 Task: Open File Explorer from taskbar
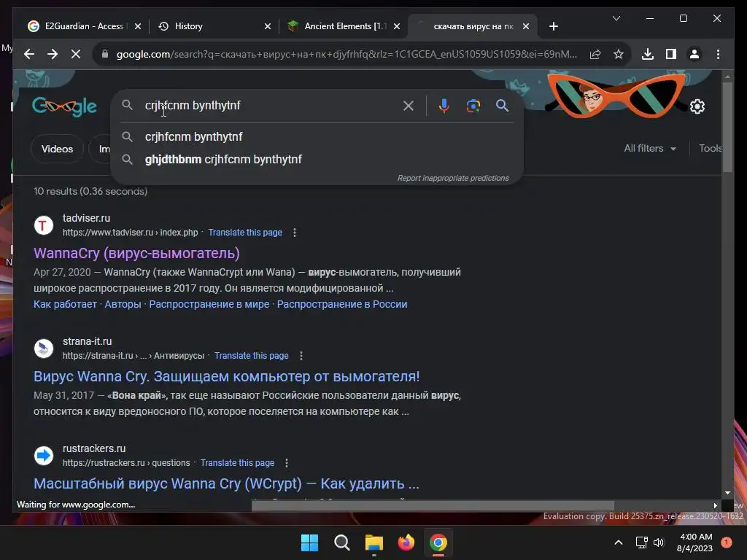tap(374, 542)
